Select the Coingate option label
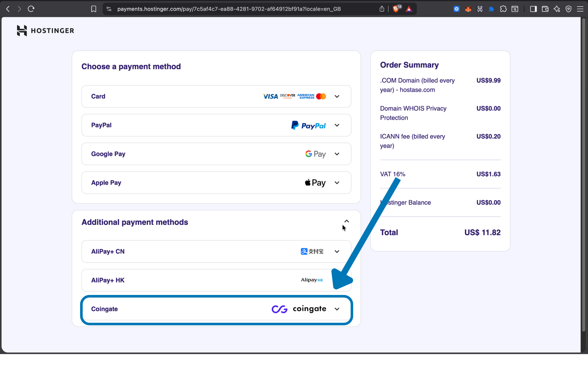Viewport: 588px width, 382px height. [x=105, y=309]
